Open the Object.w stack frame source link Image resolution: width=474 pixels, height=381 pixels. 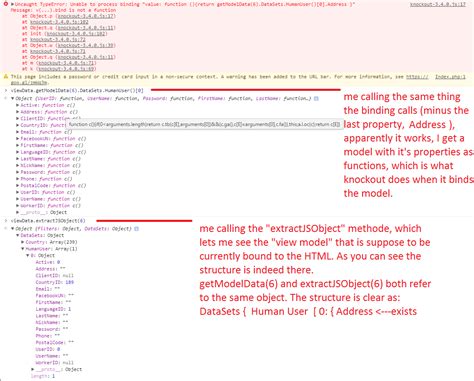click(x=86, y=45)
